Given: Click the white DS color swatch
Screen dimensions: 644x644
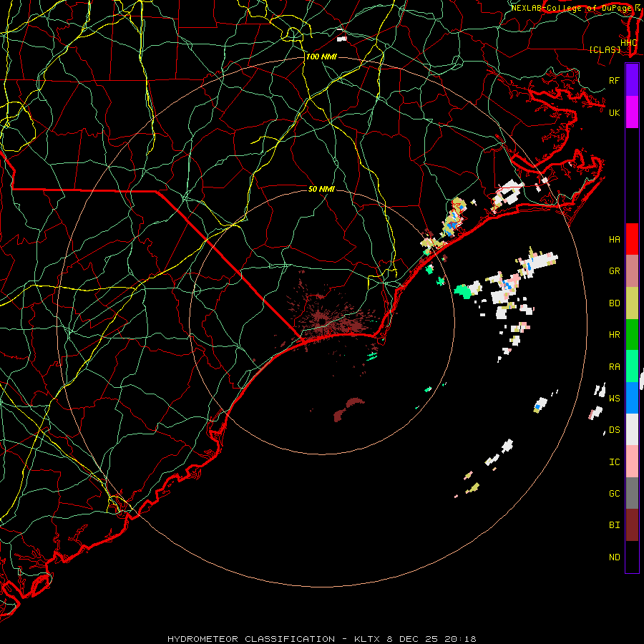Looking at the screenshot, I should (x=632, y=429).
